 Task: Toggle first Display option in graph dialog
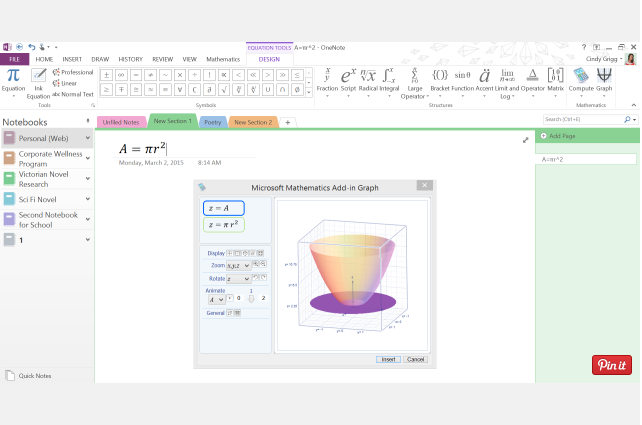point(230,253)
